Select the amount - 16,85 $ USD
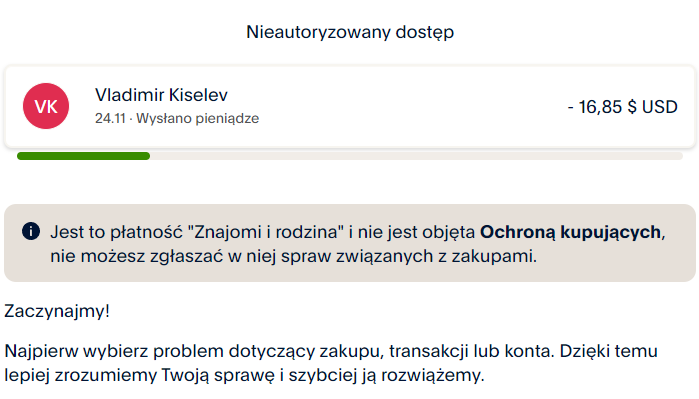Screen dimensions: 699x399 pyautogui.click(x=622, y=107)
